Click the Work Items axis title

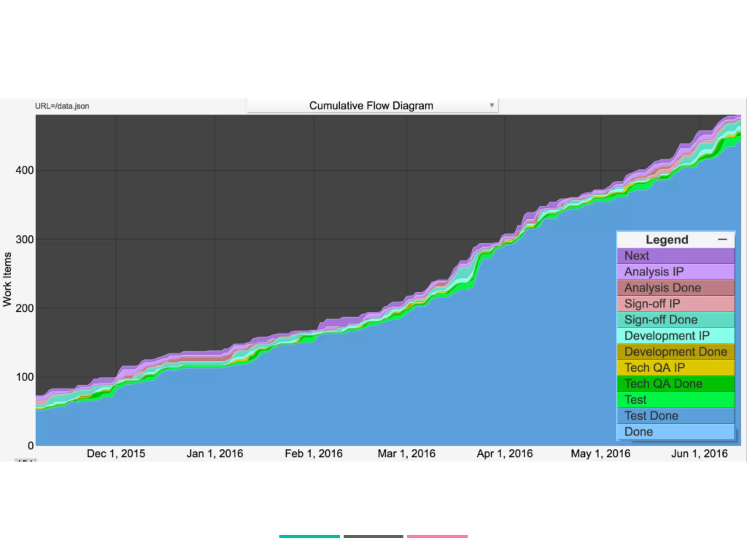[7, 279]
